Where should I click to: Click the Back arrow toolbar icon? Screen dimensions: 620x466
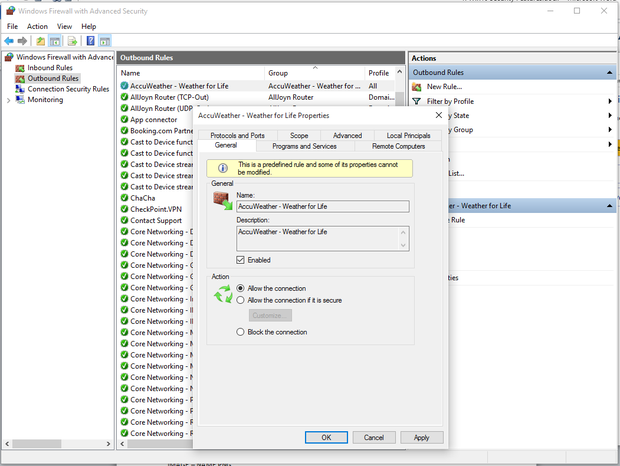[9, 41]
